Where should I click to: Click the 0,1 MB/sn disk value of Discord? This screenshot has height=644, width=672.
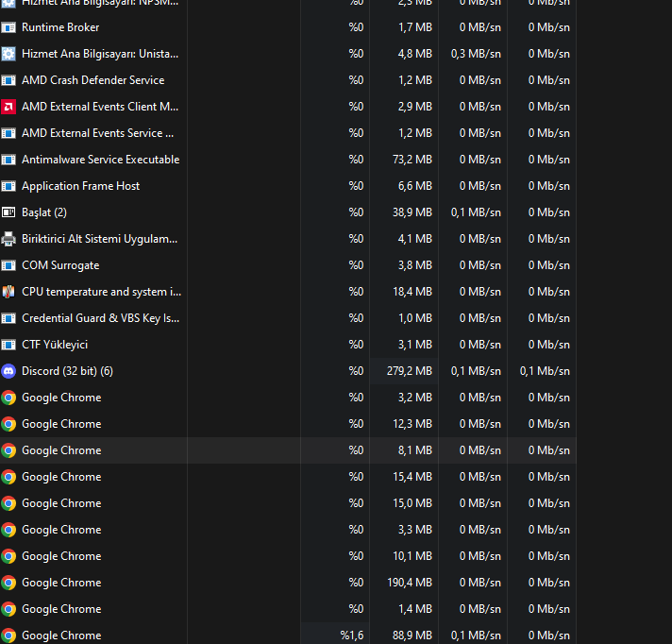476,371
